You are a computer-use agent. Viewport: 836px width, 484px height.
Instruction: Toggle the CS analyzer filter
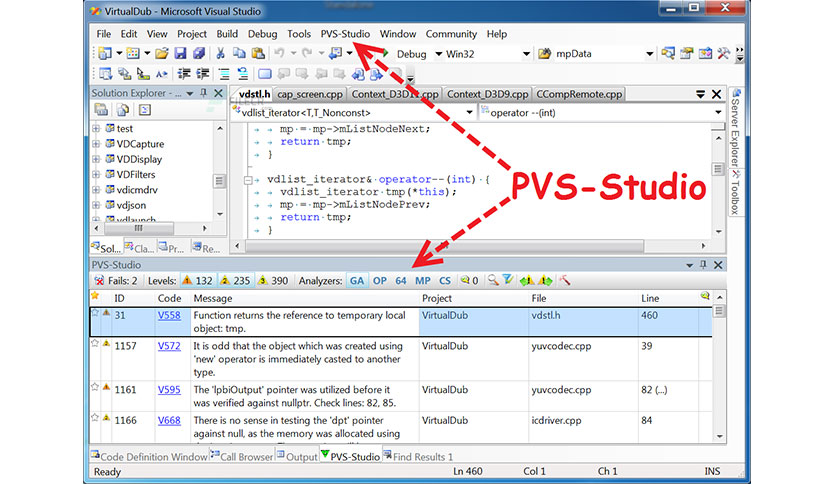(445, 280)
